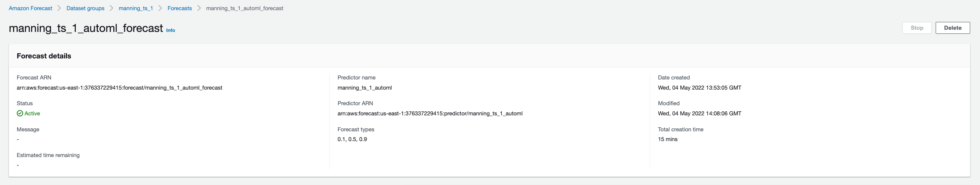Click the forecast types 0.1, 0.5, 0.9

352,139
